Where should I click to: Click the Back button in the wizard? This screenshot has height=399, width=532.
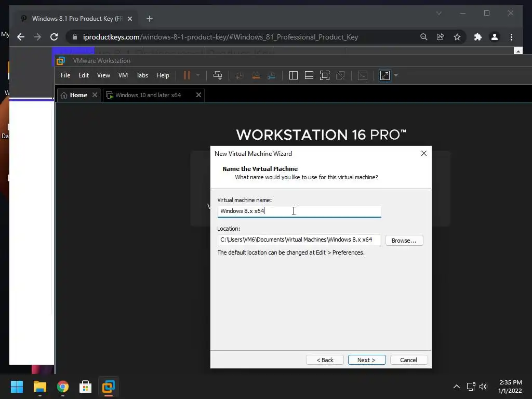[325, 360]
